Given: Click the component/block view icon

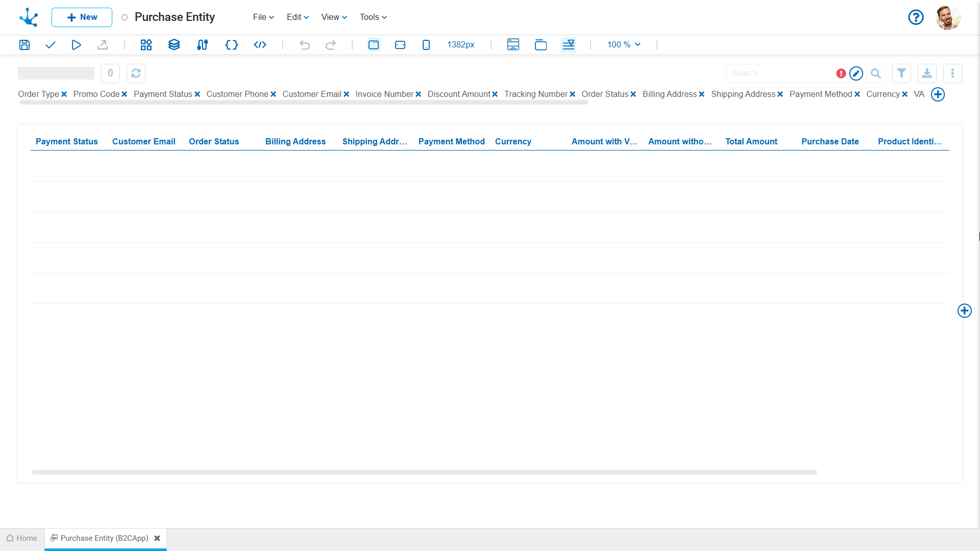Looking at the screenshot, I should click(x=145, y=44).
